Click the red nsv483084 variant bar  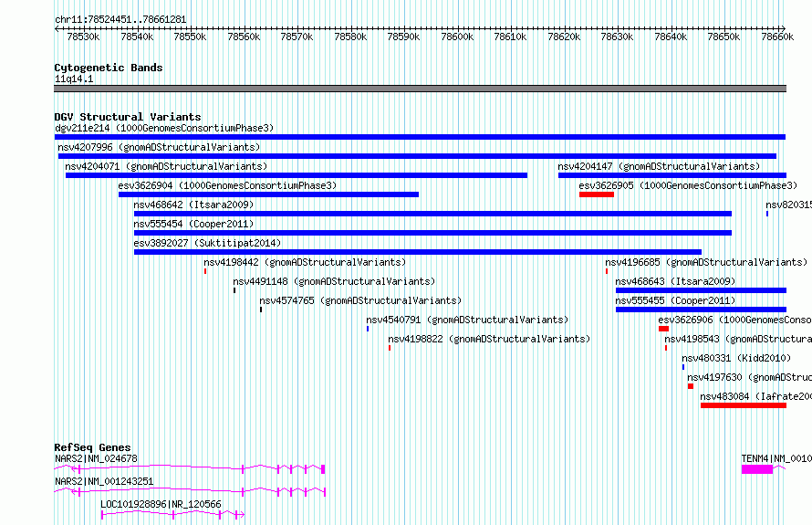coord(744,405)
